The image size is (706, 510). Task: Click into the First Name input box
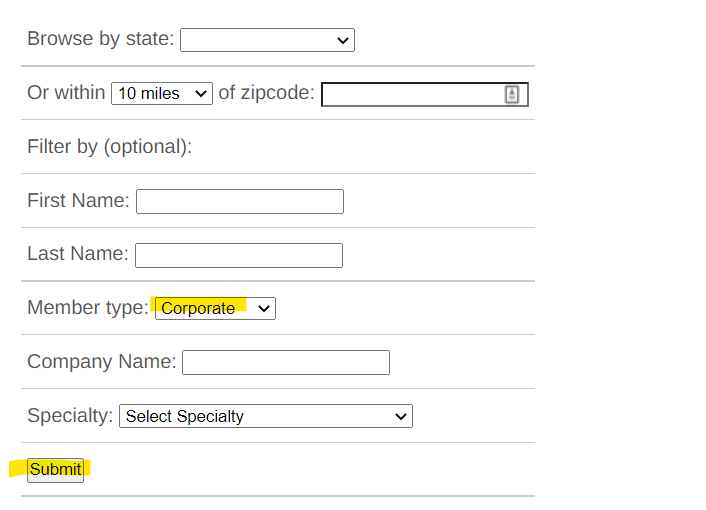point(240,202)
